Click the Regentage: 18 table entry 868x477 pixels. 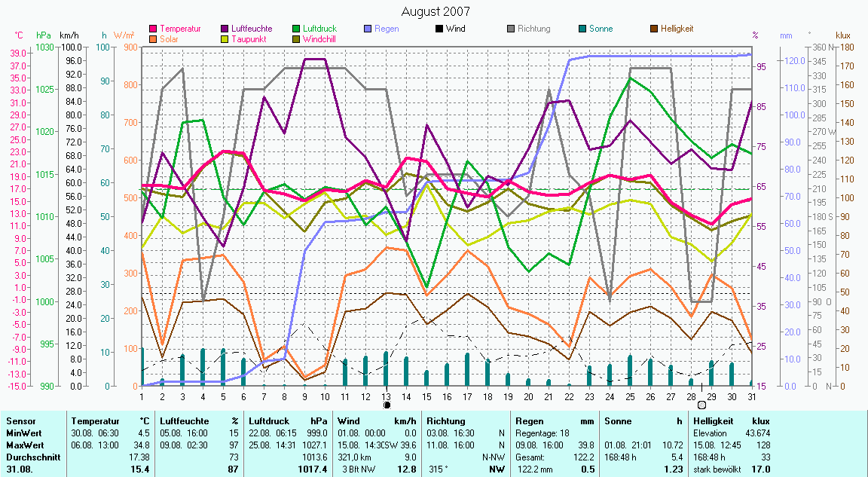[x=542, y=433]
